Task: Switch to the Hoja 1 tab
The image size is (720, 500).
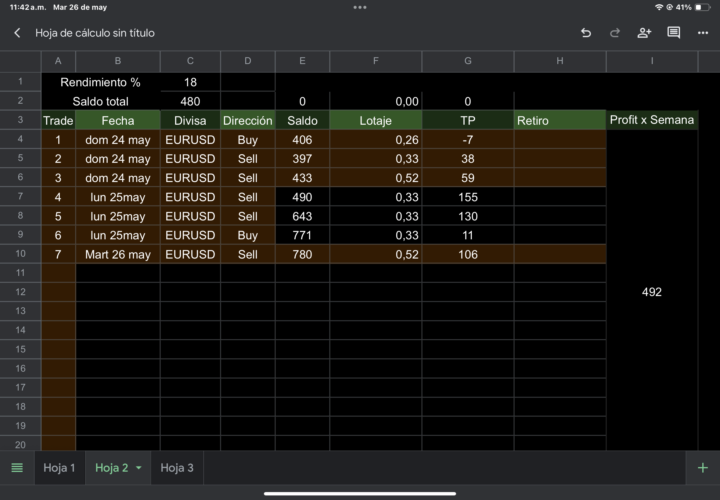Action: click(x=59, y=468)
